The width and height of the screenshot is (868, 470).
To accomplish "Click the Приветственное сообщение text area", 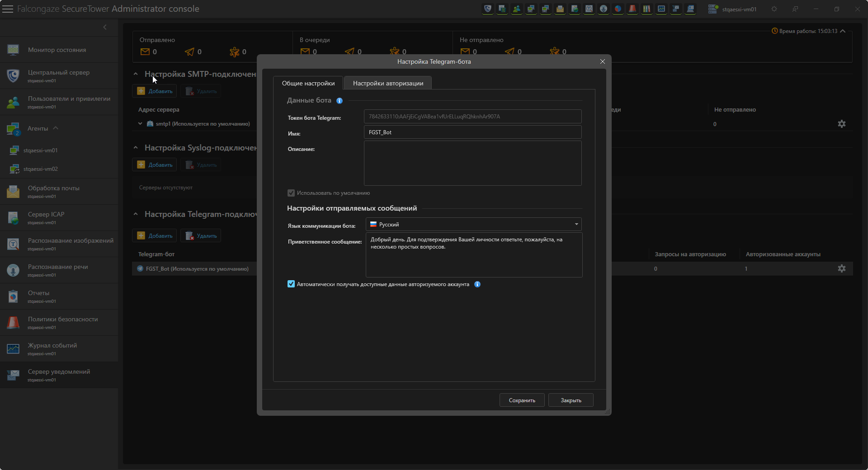I will coord(474,255).
